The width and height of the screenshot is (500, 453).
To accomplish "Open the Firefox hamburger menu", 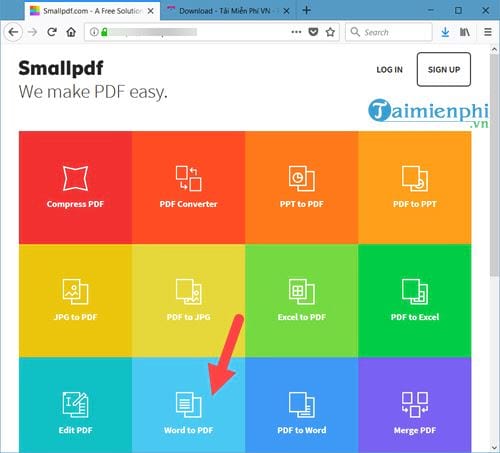I will point(488,32).
